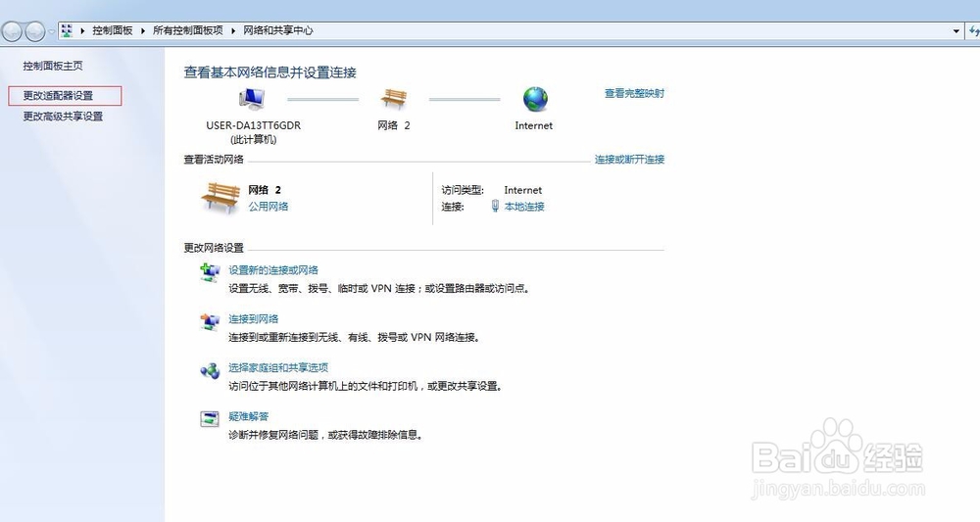Viewport: 980px width, 522px height.
Task: Click the 网络 2 label in network map
Action: [x=394, y=125]
